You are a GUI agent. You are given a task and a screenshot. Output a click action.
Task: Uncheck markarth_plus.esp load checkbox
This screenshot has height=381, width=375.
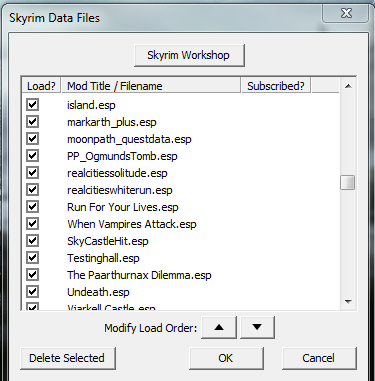[33, 122]
